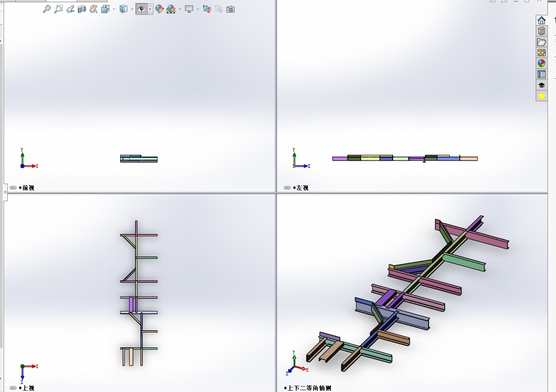556x392 pixels.
Task: Select the long beam assembly in the left view
Action: coord(405,158)
